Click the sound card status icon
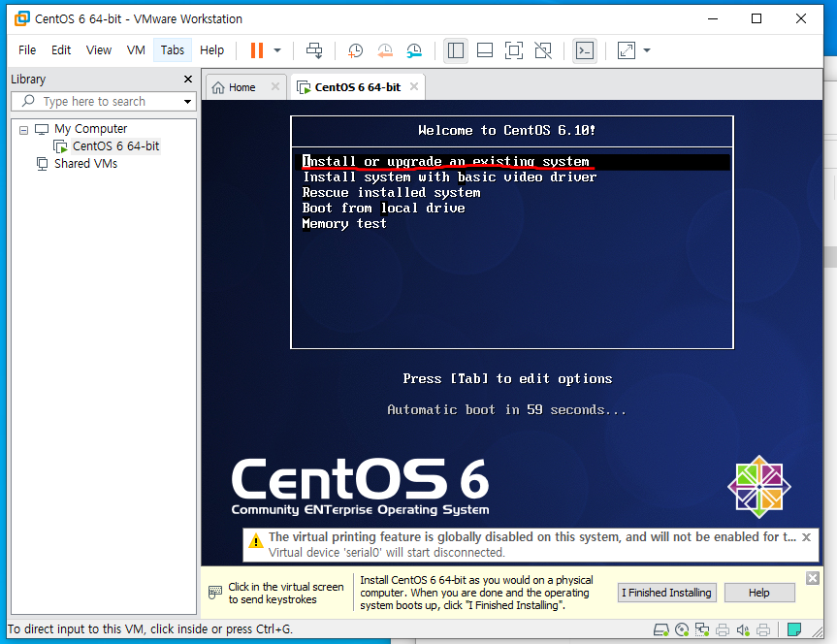 [x=743, y=630]
